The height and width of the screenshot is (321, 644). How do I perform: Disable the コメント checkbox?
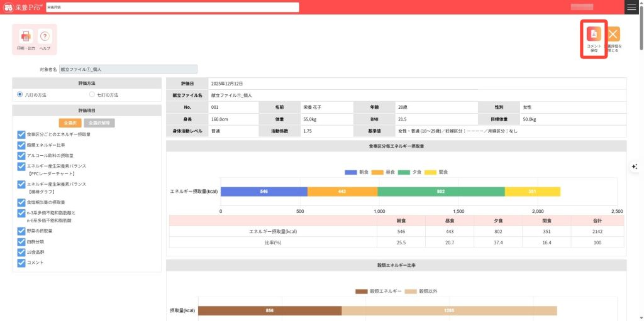tap(21, 263)
